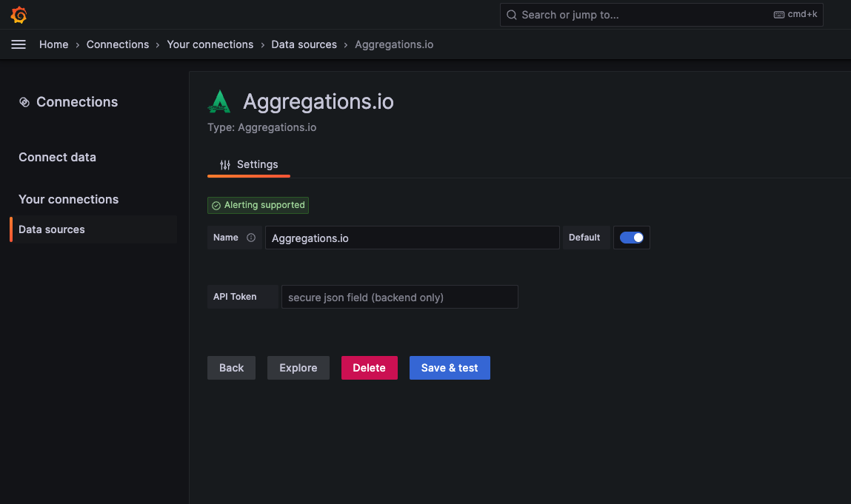The width and height of the screenshot is (851, 504).
Task: Click the Aggregations.io datasource logo
Action: click(219, 101)
